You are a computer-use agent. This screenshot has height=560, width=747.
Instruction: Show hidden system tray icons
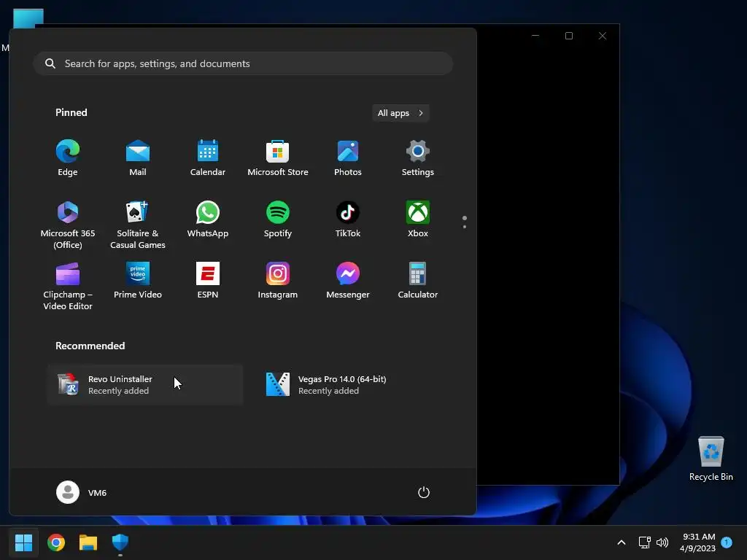[622, 542]
